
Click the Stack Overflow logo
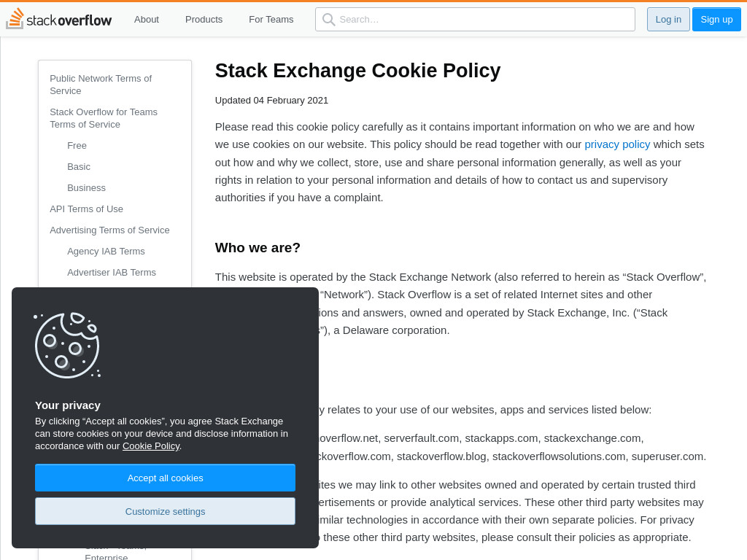58,19
